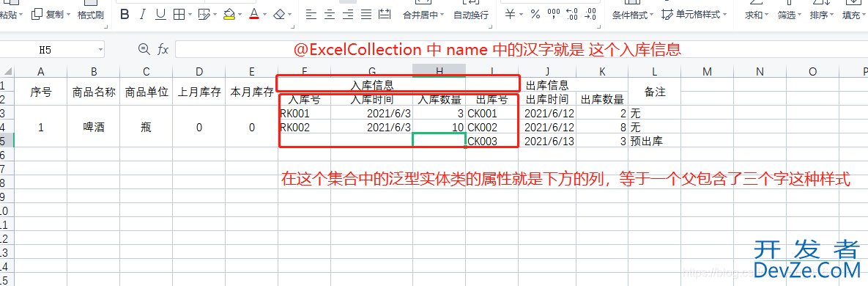868x286 pixels.
Task: Click the Filter (筛选) button
Action: 789,15
